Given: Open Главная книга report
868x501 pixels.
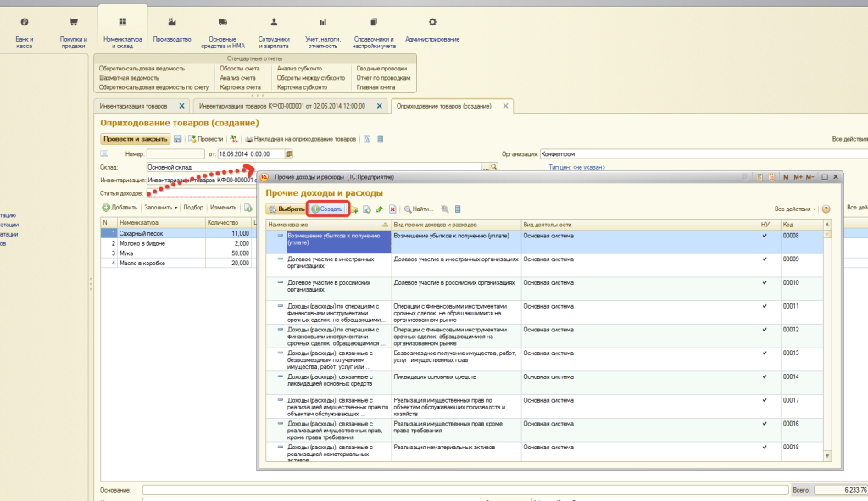Looking at the screenshot, I should tap(376, 87).
